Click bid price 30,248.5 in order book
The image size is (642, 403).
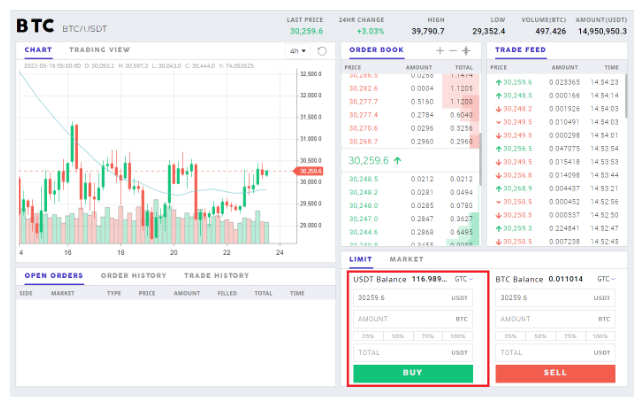pyautogui.click(x=363, y=179)
